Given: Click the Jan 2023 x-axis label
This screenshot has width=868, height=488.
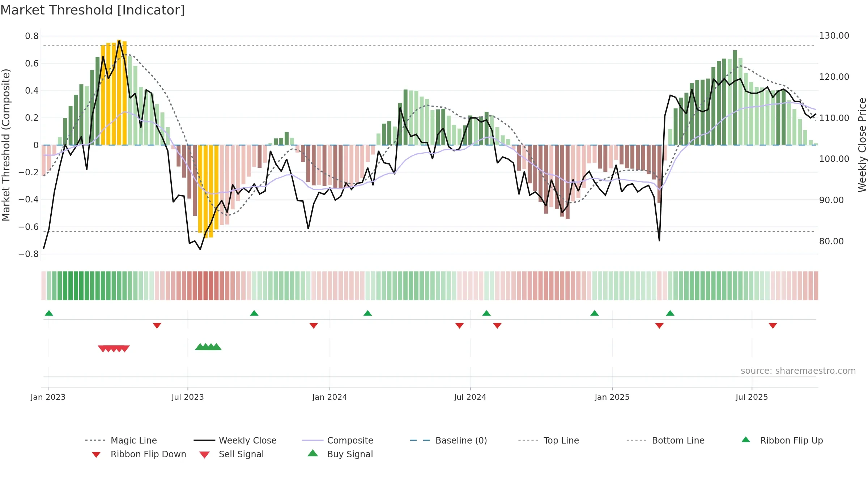Looking at the screenshot, I should tap(48, 397).
